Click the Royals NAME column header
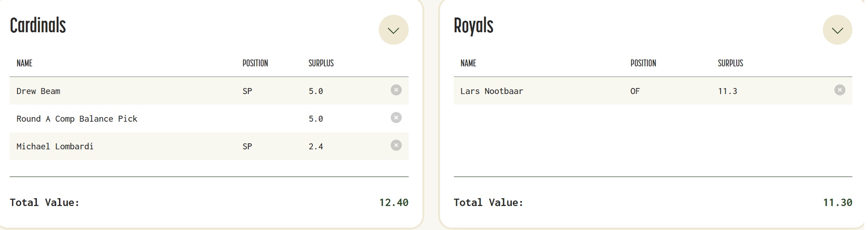The width and height of the screenshot is (868, 230). tap(468, 63)
